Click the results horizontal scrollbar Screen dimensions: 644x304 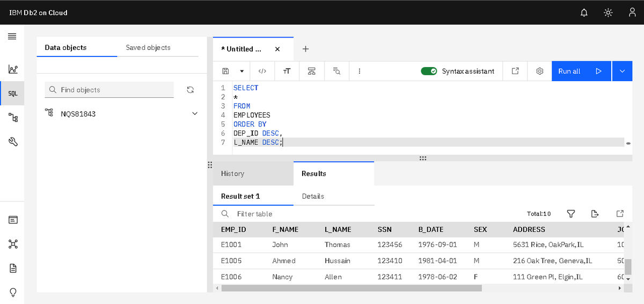coord(352,288)
